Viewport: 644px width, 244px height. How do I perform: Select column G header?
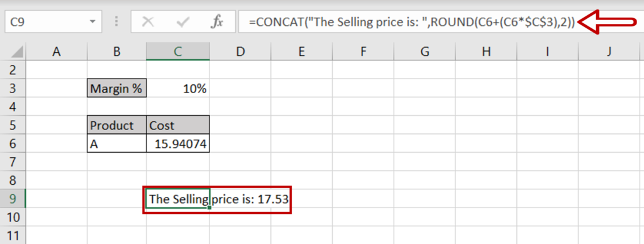425,52
